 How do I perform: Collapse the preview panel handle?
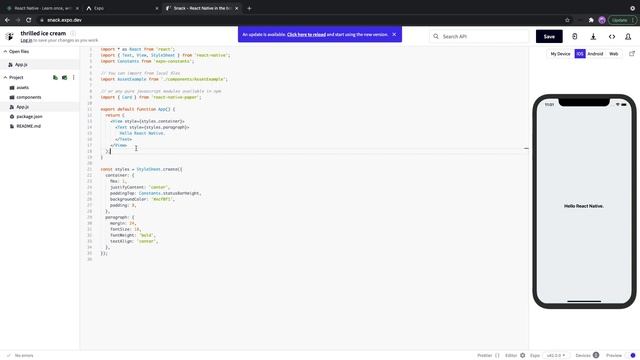[526, 149]
